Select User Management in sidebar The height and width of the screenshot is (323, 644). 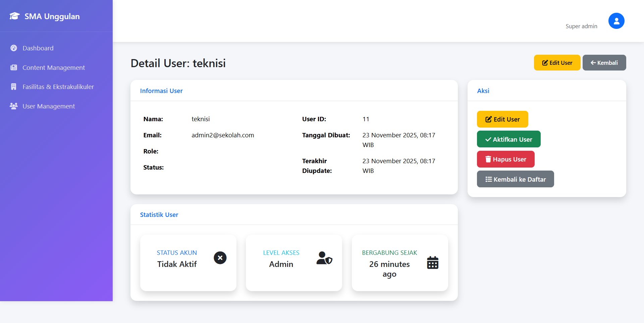(x=49, y=106)
